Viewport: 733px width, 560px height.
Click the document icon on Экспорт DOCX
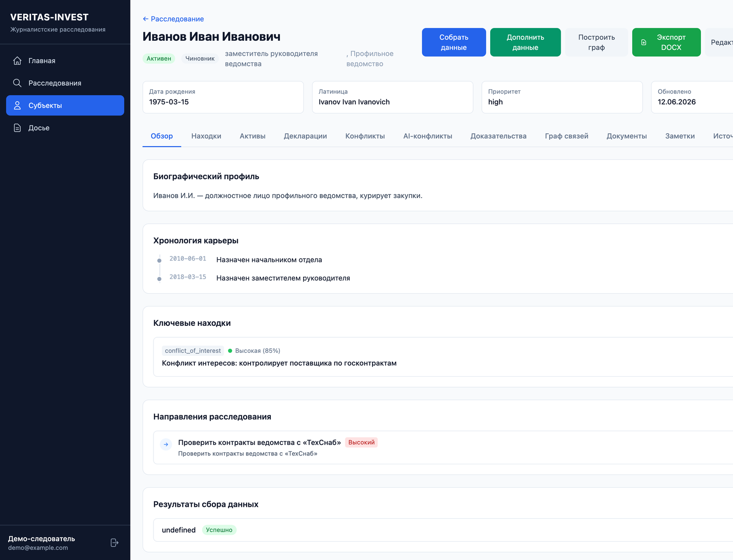[644, 42]
